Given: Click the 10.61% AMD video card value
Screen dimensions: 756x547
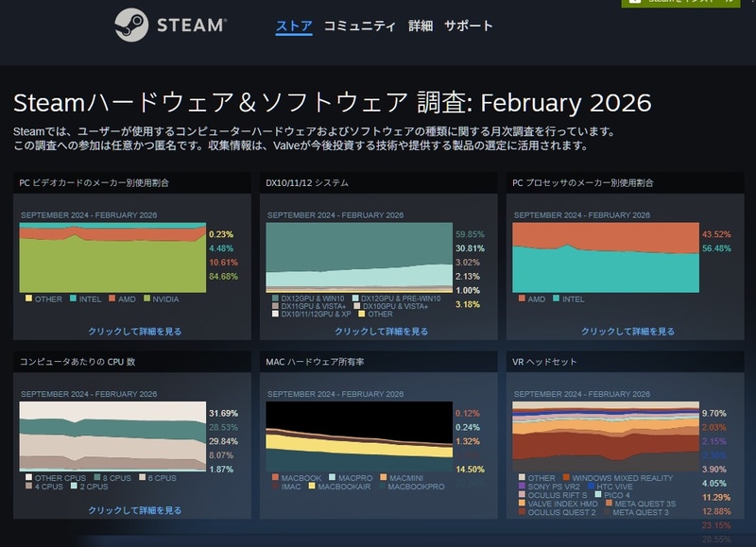Looking at the screenshot, I should pyautogui.click(x=223, y=263).
